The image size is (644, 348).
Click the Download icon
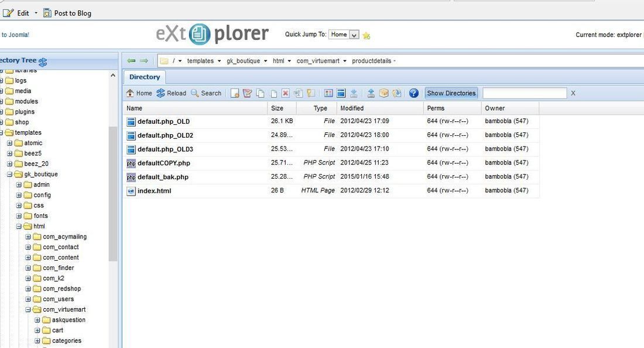[x=354, y=93]
